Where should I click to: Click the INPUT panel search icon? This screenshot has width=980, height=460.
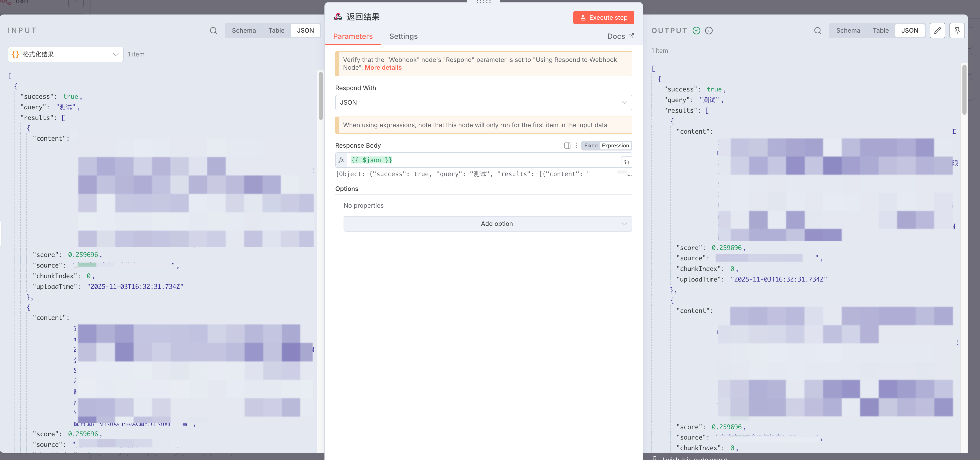213,31
